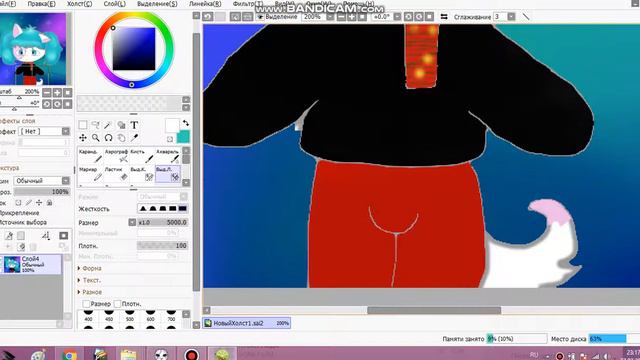Open the Сглаживание value dropdown

[x=511, y=17]
